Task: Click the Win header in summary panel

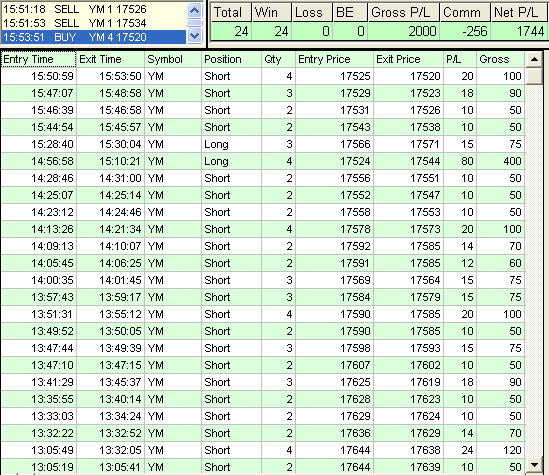Action: point(271,13)
